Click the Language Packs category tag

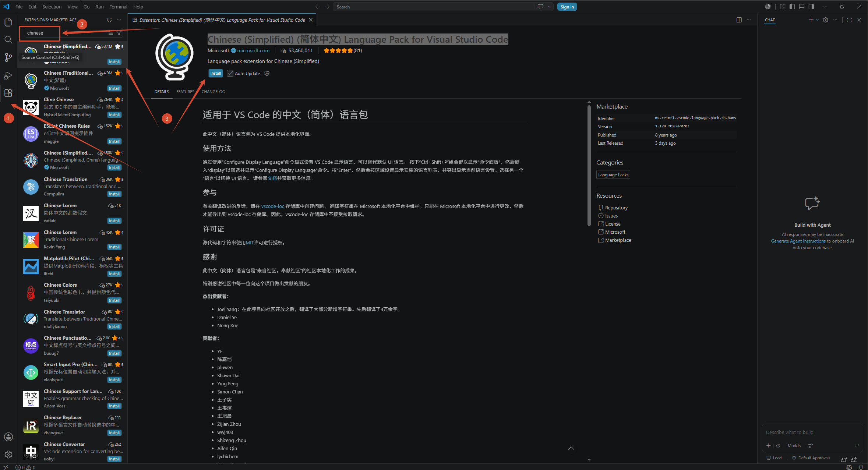[613, 174]
